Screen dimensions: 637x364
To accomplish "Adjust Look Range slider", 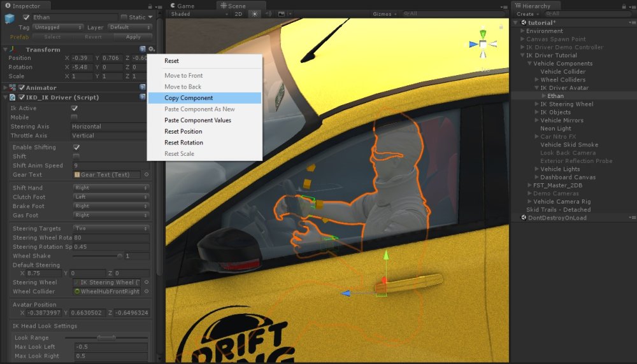I will pyautogui.click(x=106, y=337).
